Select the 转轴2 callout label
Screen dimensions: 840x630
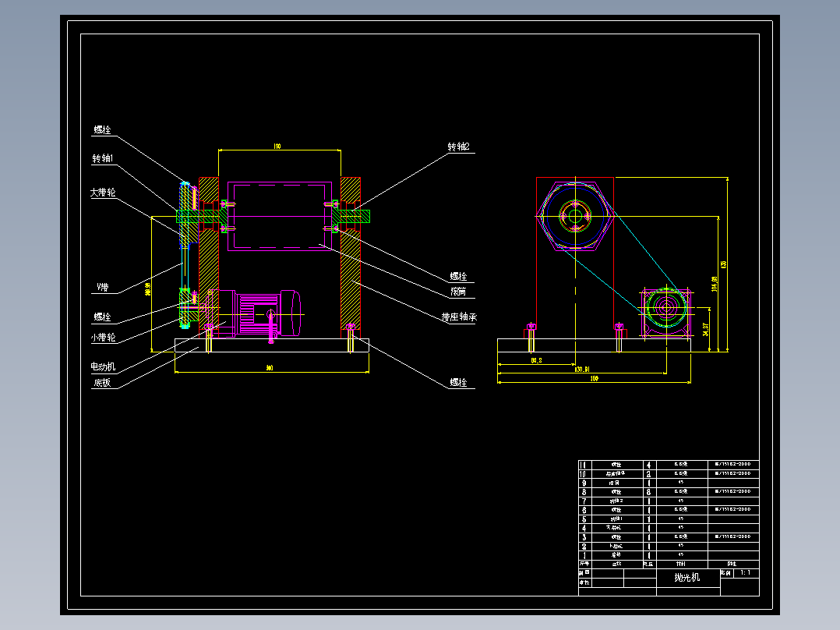click(x=458, y=147)
